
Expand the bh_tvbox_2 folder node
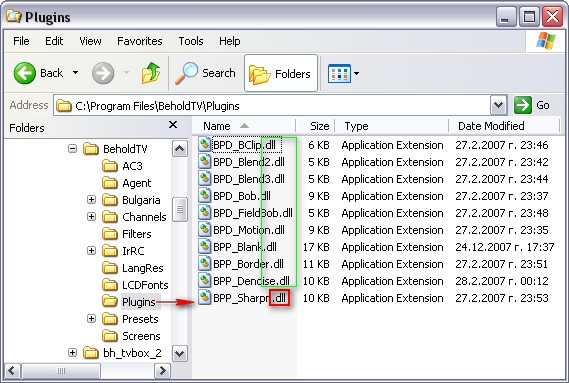click(x=73, y=353)
